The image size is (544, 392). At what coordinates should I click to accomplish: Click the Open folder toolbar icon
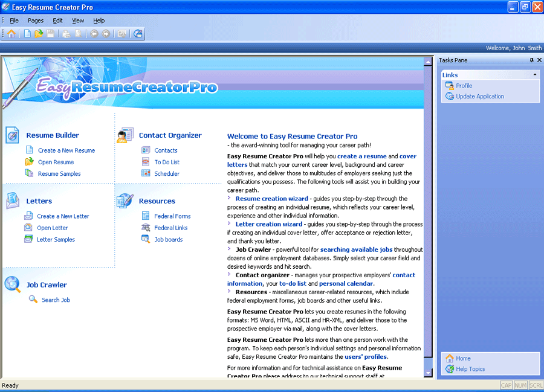tap(39, 34)
